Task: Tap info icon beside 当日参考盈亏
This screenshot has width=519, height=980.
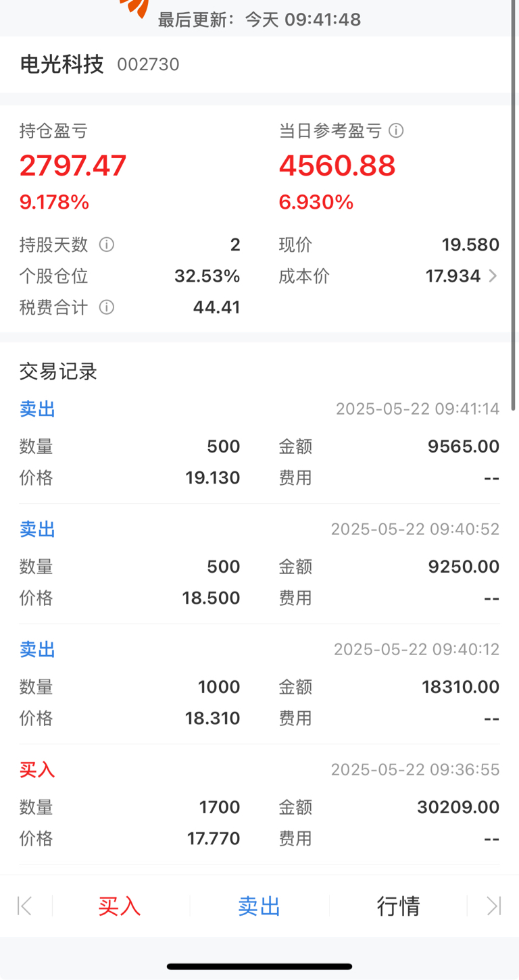Action: (397, 130)
